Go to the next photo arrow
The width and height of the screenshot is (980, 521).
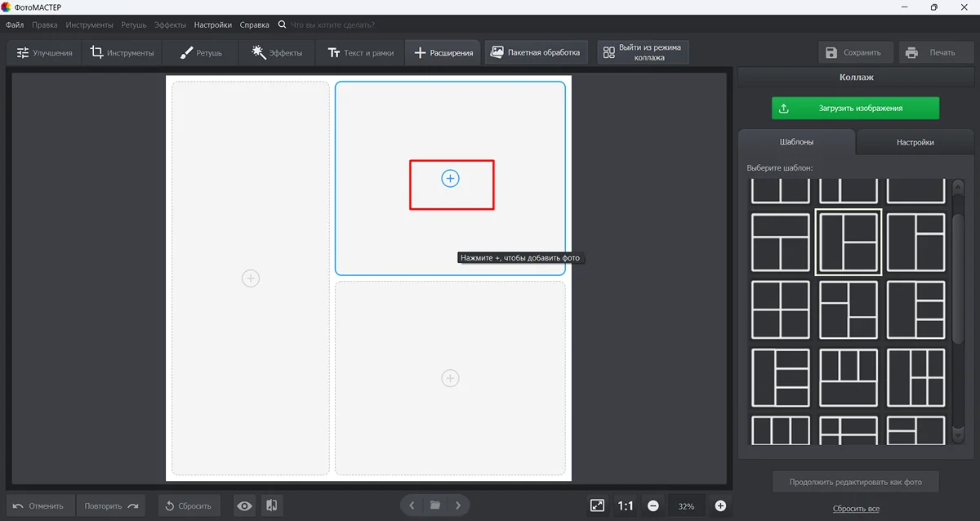[459, 505]
